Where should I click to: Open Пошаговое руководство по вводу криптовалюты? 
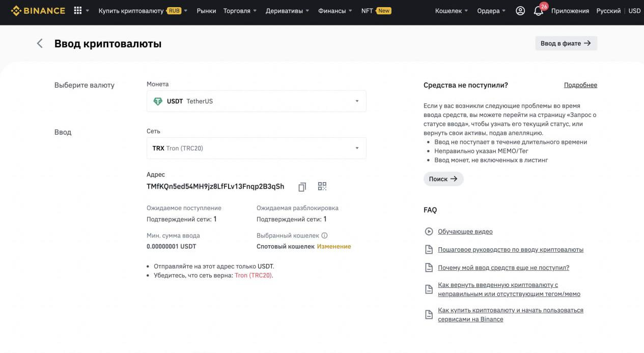click(511, 250)
